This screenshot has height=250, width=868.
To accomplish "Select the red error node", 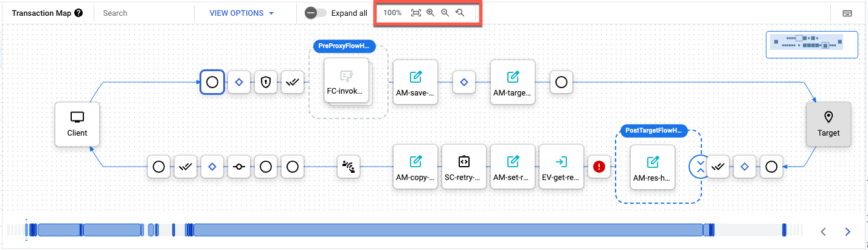I will pos(598,166).
